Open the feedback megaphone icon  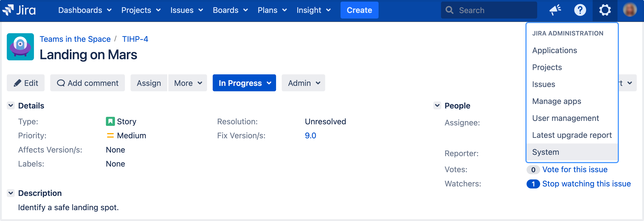pyautogui.click(x=555, y=10)
